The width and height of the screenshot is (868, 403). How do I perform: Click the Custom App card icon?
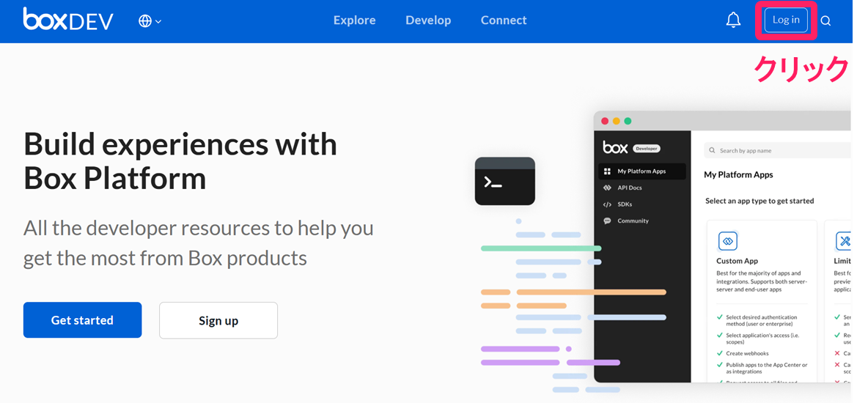click(727, 240)
